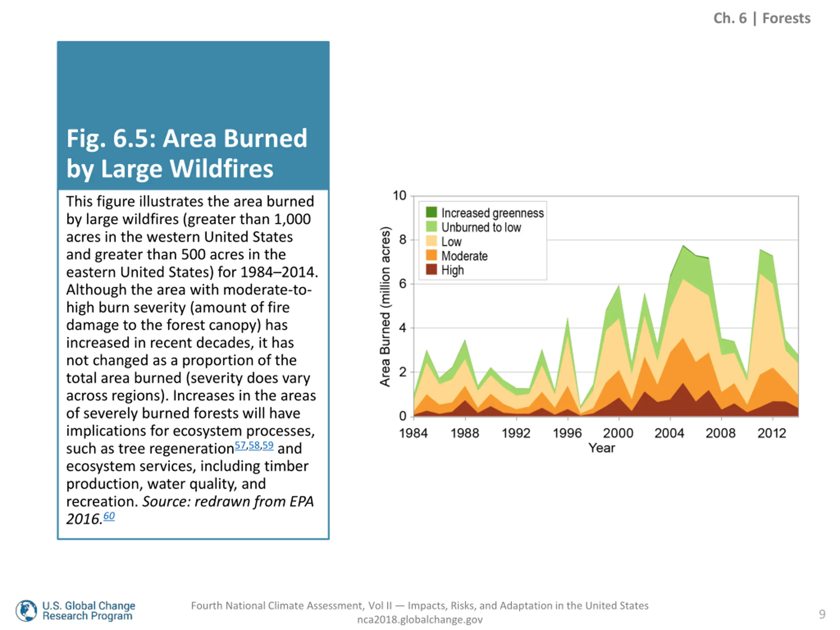Click the 'Low' legend label
Viewport: 840px width, 630px height.
coord(451,241)
